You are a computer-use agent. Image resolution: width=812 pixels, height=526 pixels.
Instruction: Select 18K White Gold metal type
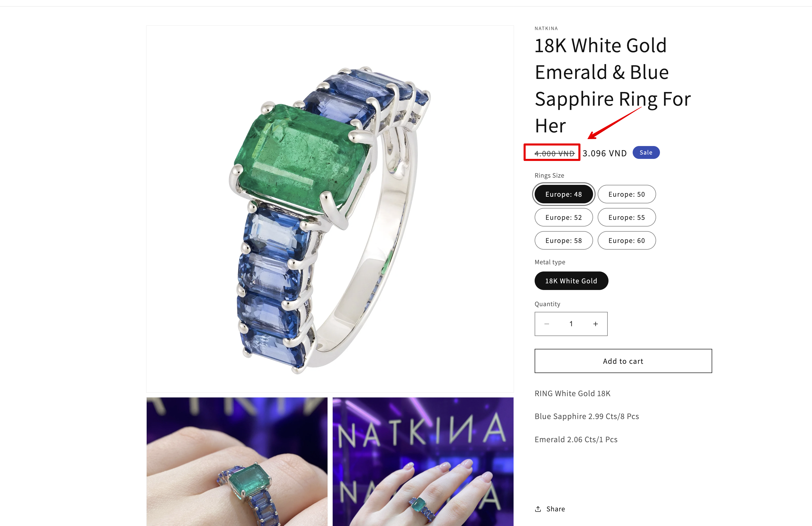[x=571, y=281]
